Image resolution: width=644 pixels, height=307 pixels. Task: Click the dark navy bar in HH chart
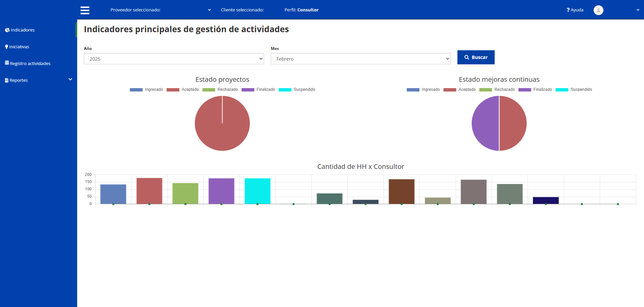(x=546, y=200)
